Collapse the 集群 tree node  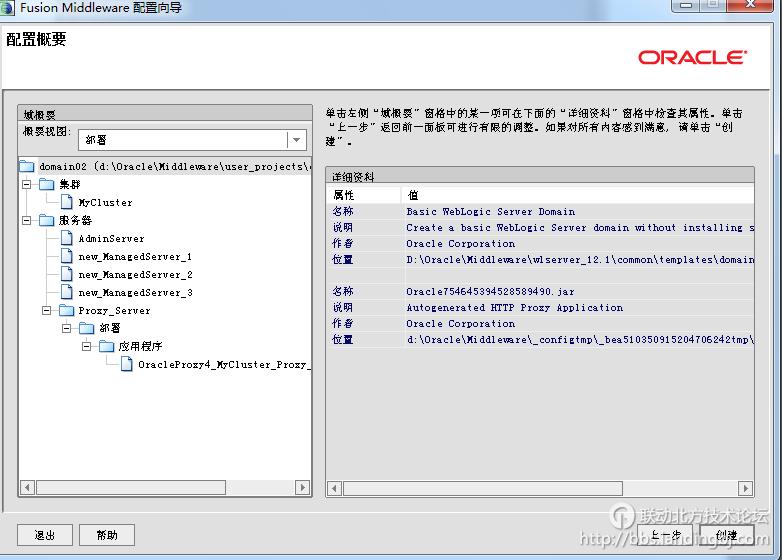pyautogui.click(x=27, y=184)
